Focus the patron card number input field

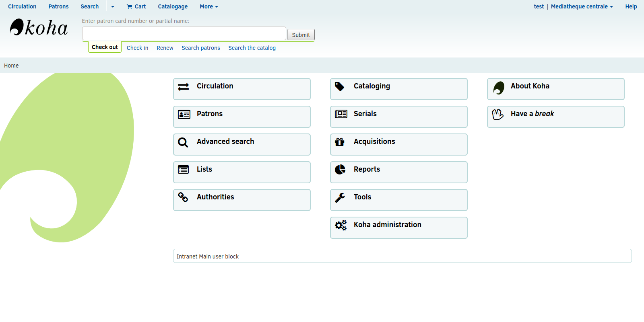pos(184,34)
